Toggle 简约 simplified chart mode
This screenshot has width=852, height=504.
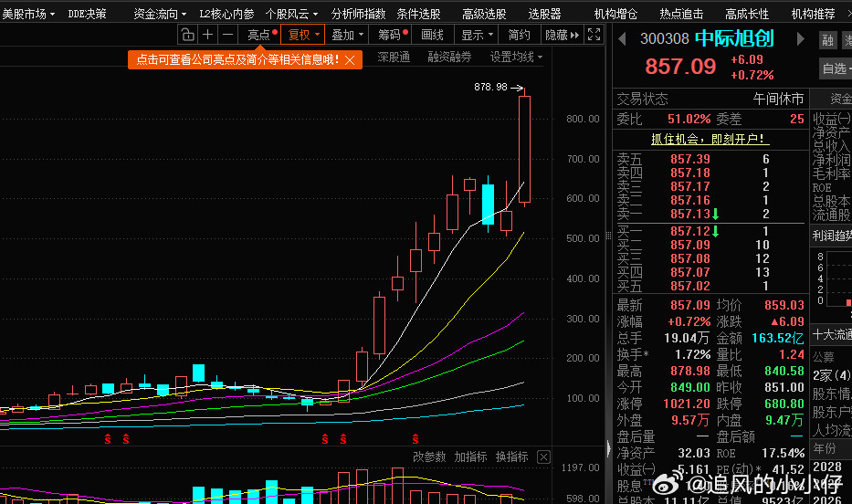(519, 35)
